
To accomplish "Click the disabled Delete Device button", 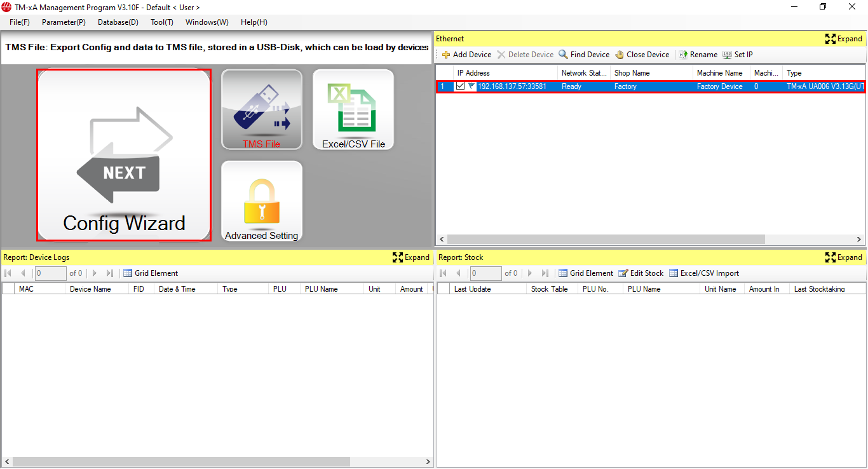I will pos(526,55).
